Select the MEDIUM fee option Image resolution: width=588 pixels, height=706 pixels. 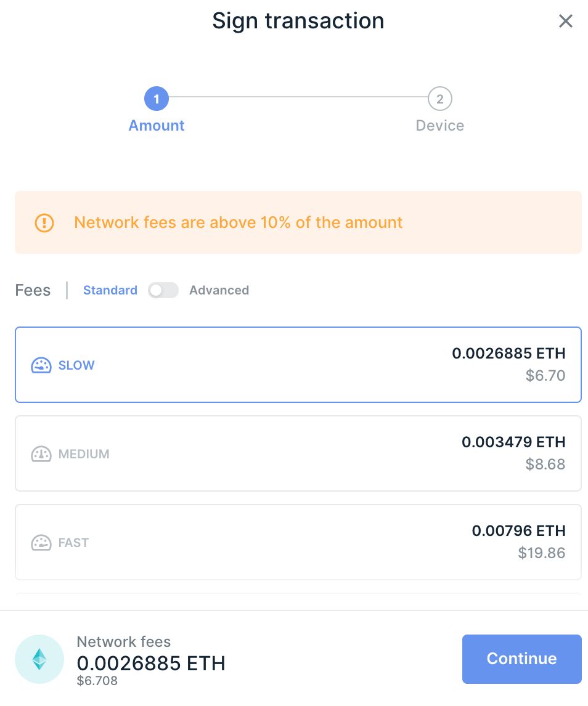click(298, 453)
